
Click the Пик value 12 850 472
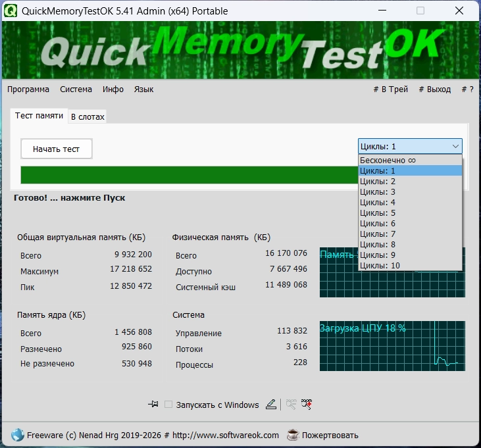click(131, 286)
